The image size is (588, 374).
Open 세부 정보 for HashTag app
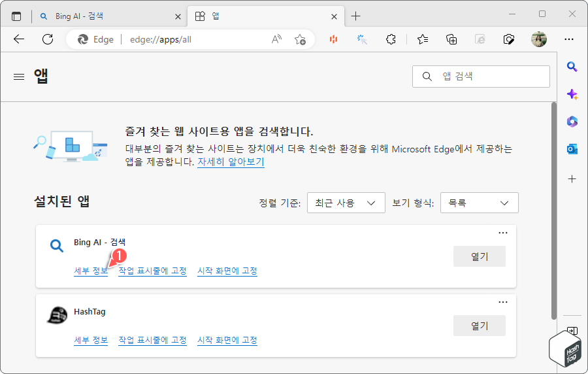click(x=91, y=340)
